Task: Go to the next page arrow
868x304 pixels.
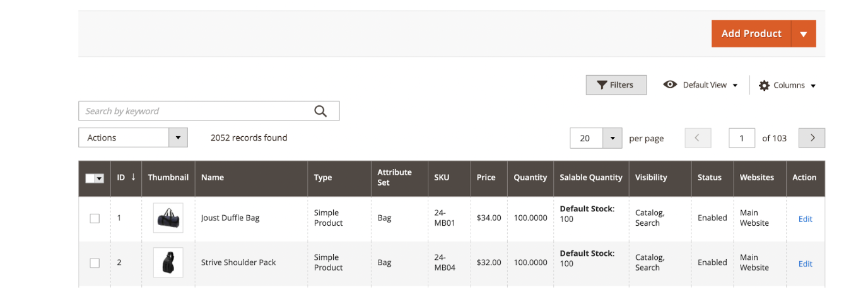Action: (x=812, y=138)
